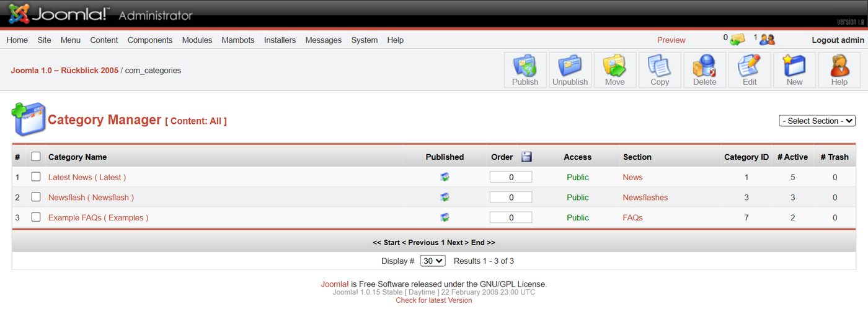Click the New category toolbar icon
This screenshot has width=868, height=322.
pos(794,70)
